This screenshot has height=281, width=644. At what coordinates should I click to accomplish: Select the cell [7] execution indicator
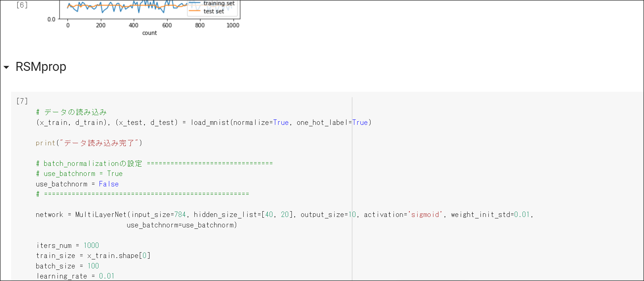tap(22, 101)
